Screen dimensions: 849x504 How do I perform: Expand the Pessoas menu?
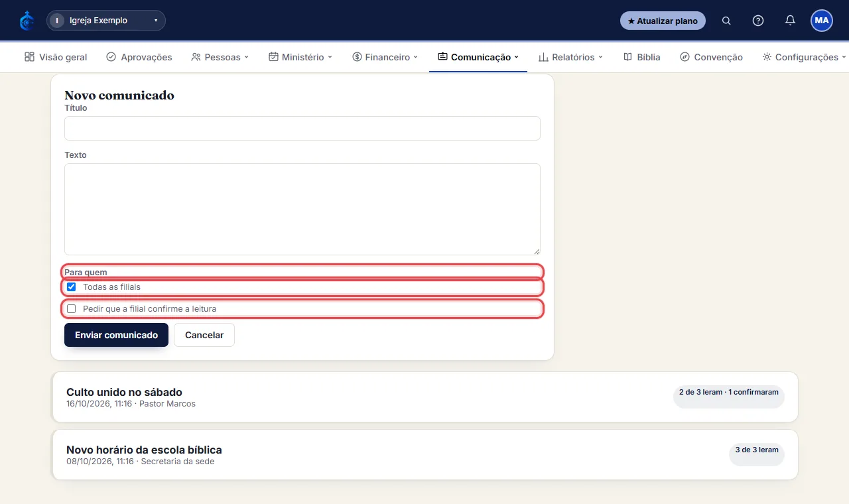tap(220, 57)
